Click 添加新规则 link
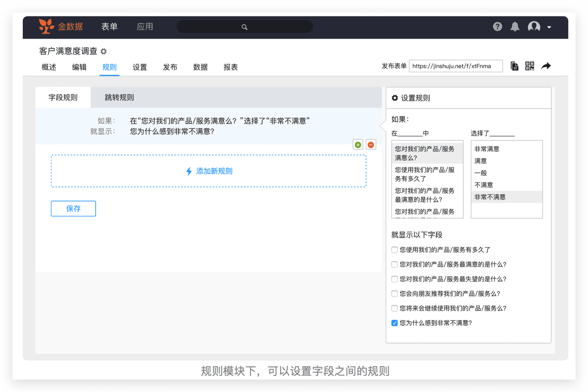The height and width of the screenshot is (392, 588). coord(214,171)
